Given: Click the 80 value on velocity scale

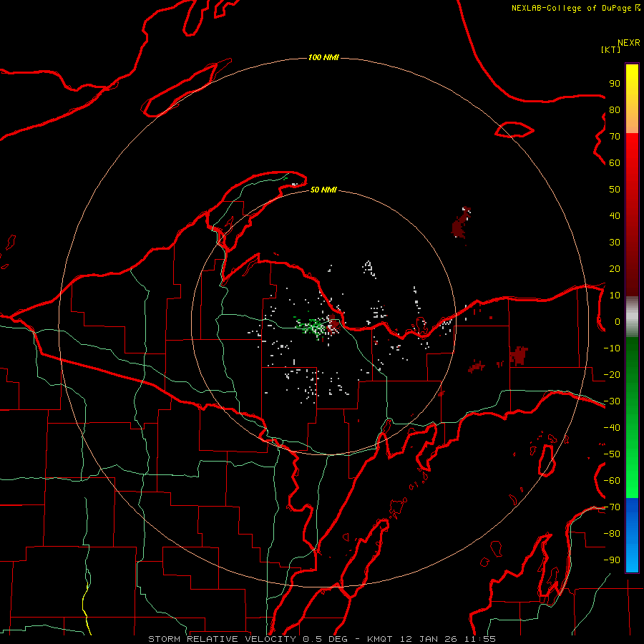Looking at the screenshot, I should (615, 109).
